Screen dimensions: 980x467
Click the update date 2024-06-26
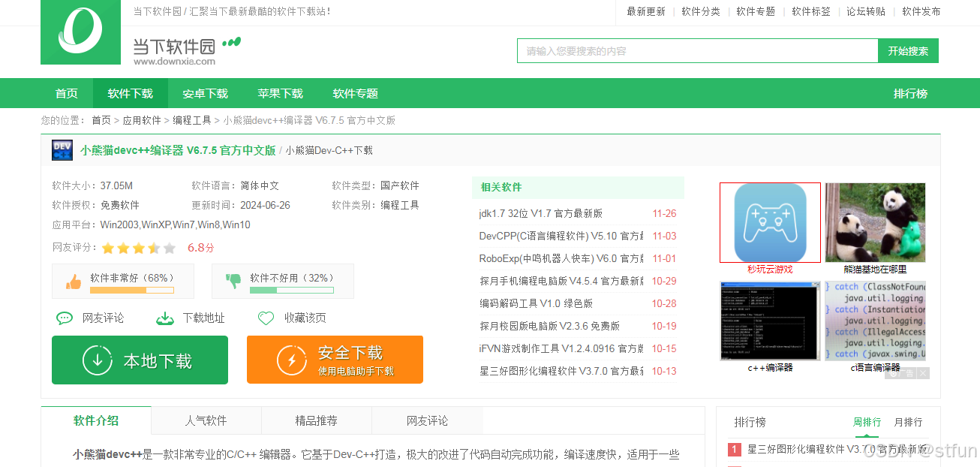coord(265,205)
